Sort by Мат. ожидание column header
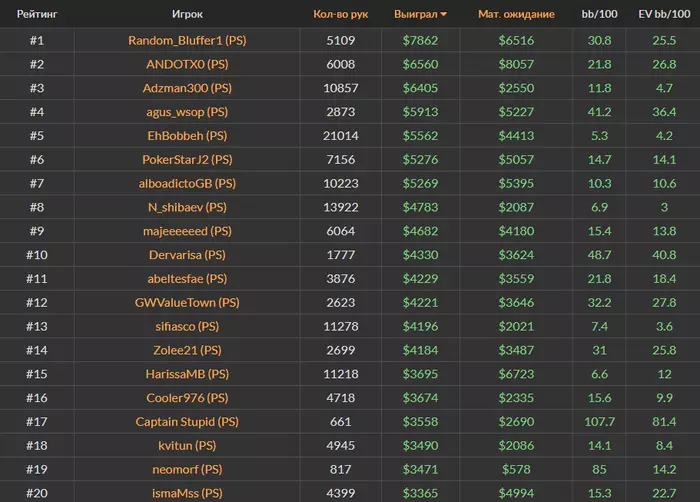The width and height of the screenshot is (700, 502). [516, 14]
